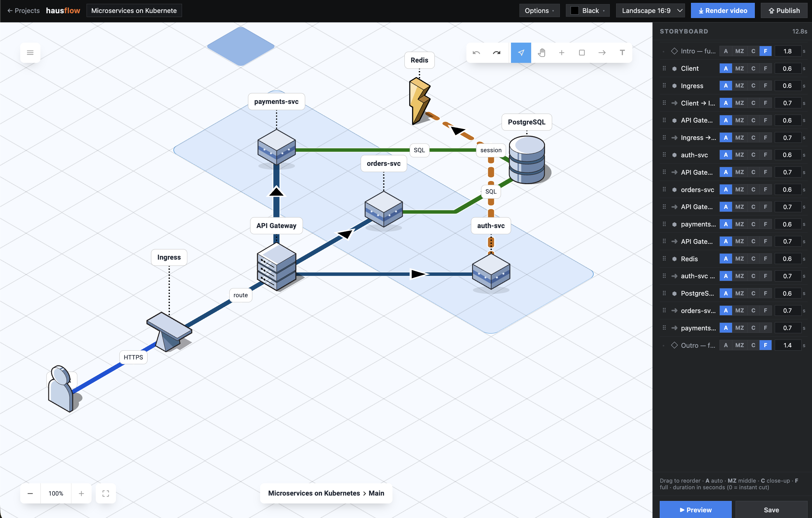Click the route connection label
The image size is (812, 518).
(x=240, y=295)
